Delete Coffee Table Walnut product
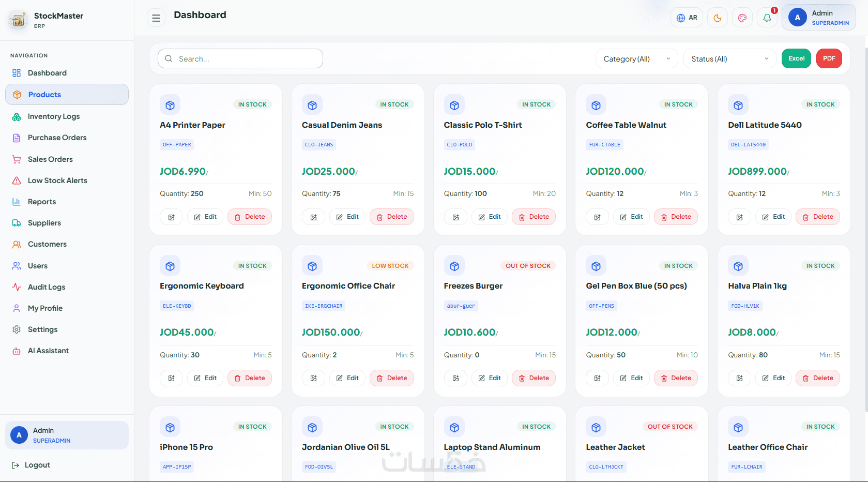This screenshot has width=868, height=482. coord(676,217)
